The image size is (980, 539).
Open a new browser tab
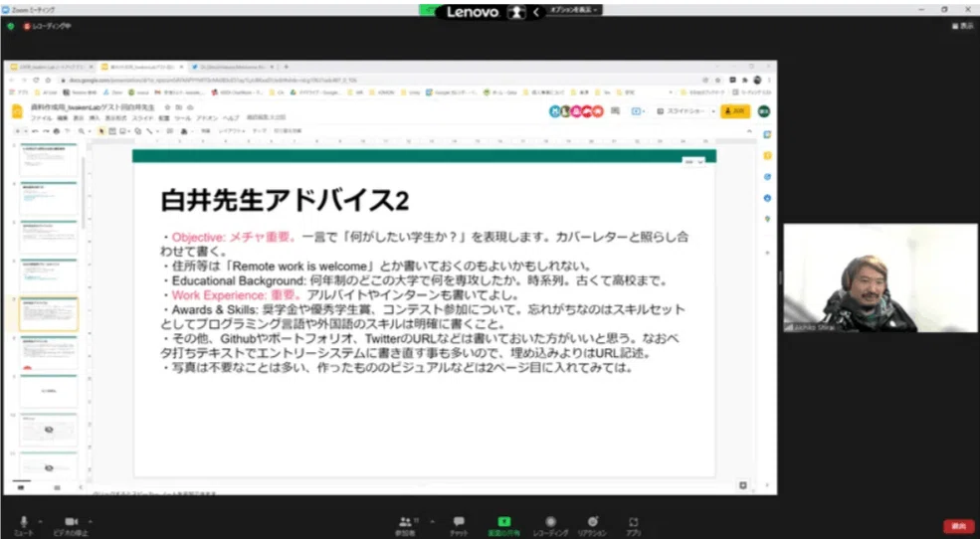click(x=287, y=67)
